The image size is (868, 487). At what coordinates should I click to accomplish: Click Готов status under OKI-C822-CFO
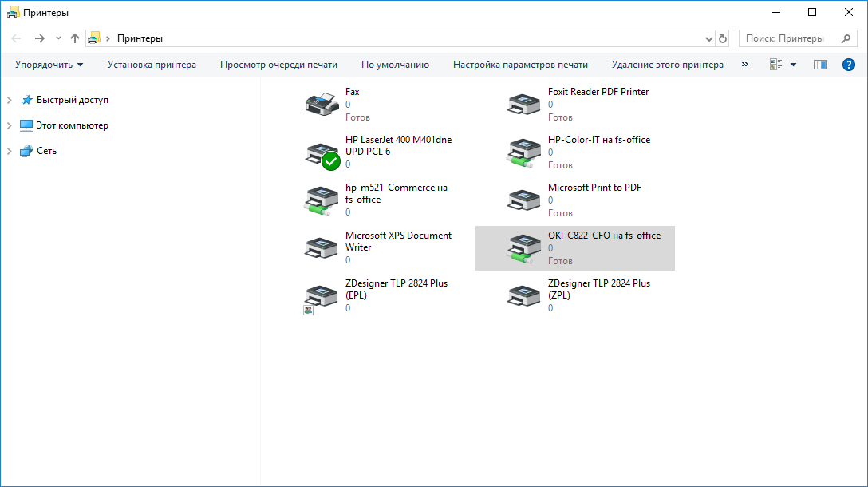(x=560, y=261)
